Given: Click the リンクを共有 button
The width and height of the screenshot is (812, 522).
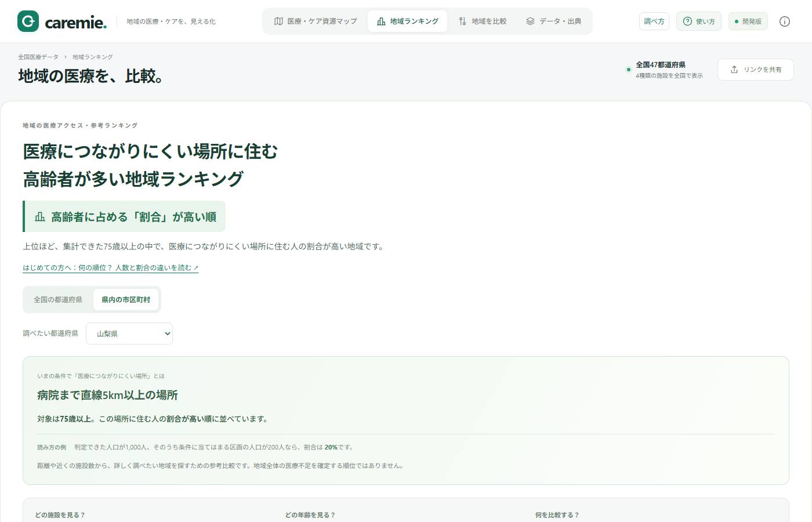Looking at the screenshot, I should (x=756, y=70).
